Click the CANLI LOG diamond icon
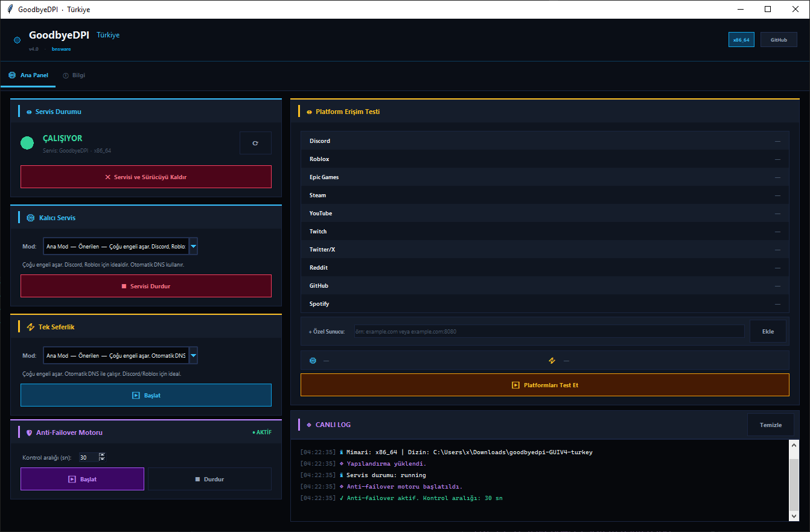The width and height of the screenshot is (810, 532). pyautogui.click(x=309, y=425)
